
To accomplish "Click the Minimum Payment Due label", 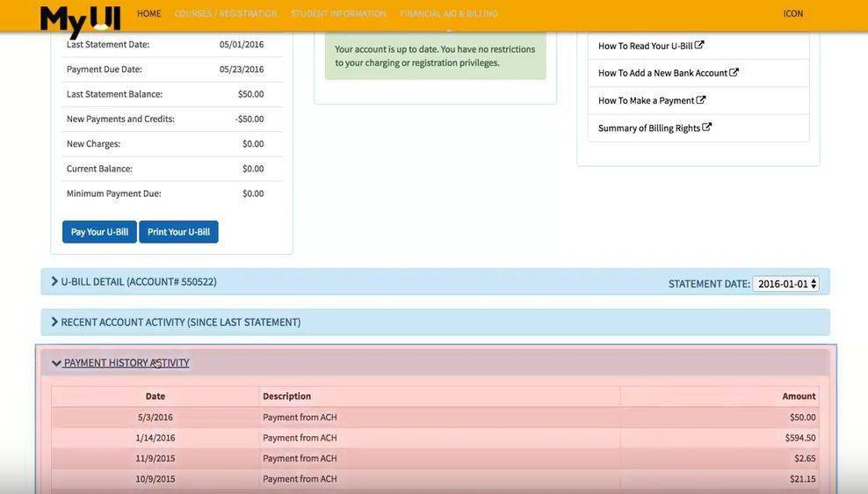I will point(114,194).
